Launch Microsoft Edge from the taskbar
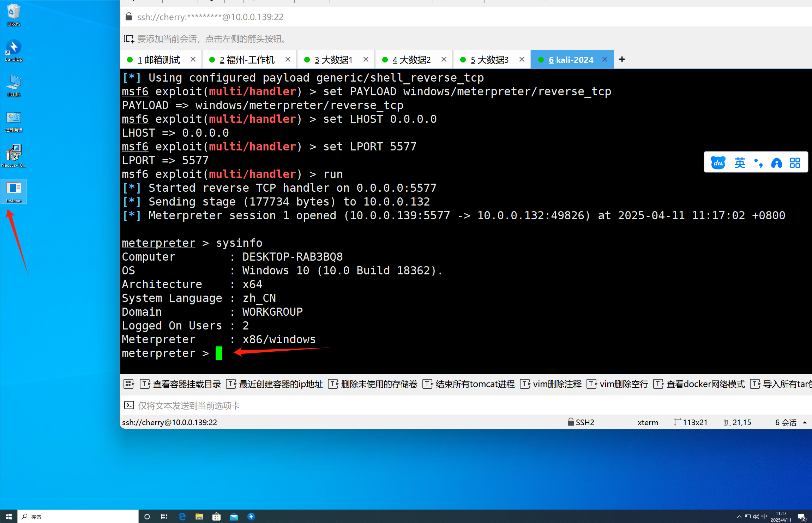The height and width of the screenshot is (523, 812). (x=182, y=517)
